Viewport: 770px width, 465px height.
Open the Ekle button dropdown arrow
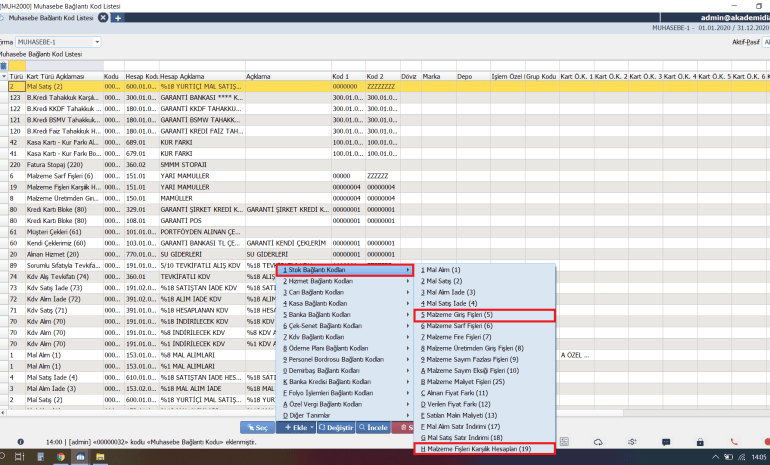pos(312,428)
